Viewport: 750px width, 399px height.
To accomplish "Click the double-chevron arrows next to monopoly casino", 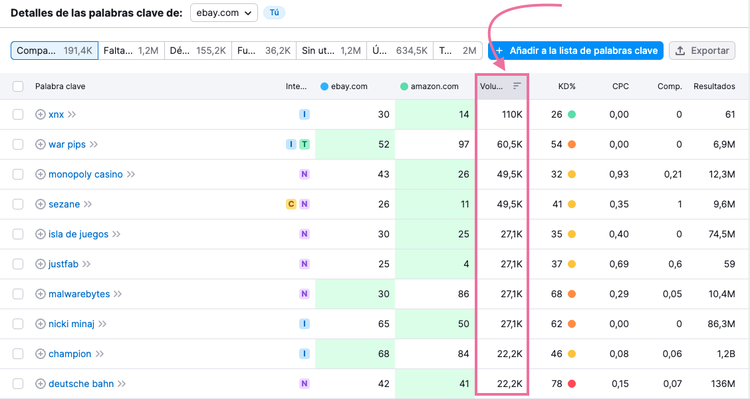I will point(131,174).
